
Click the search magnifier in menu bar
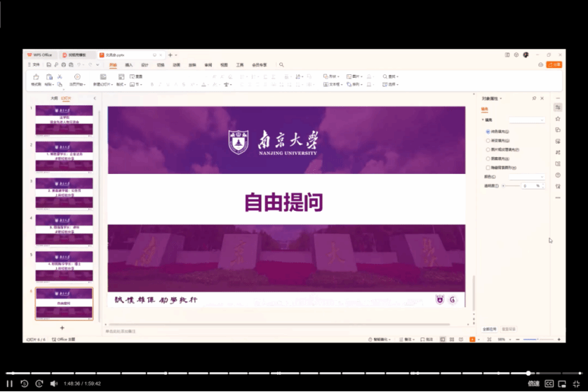(x=281, y=65)
